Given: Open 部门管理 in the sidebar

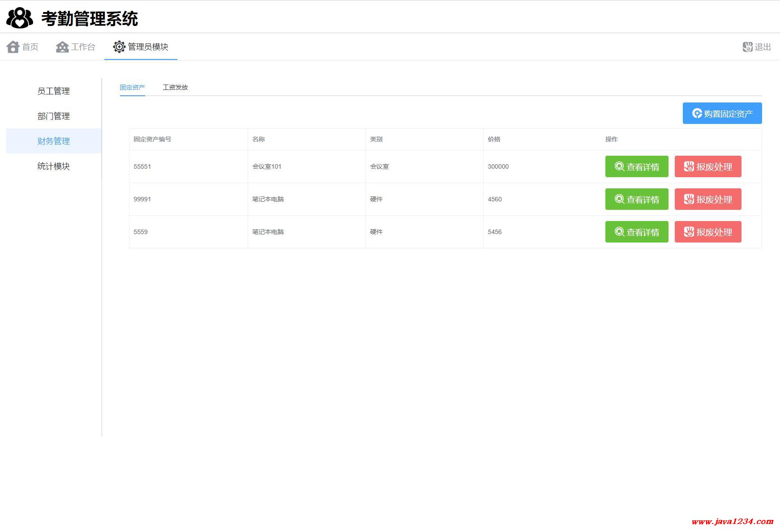Looking at the screenshot, I should coord(54,116).
